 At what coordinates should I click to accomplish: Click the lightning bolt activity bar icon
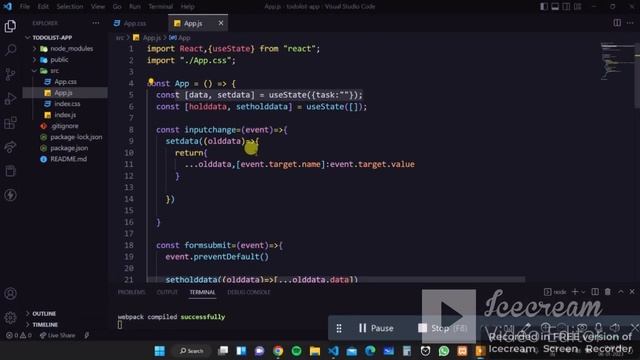(10, 195)
